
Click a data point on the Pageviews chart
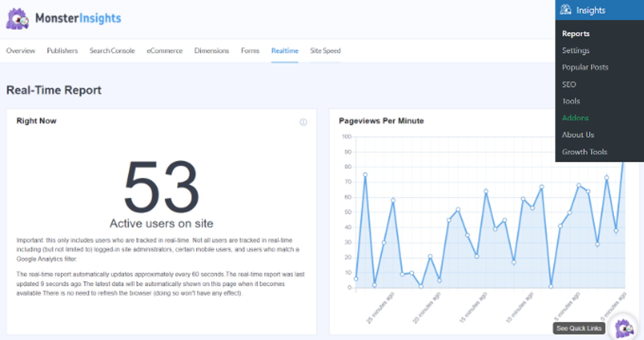pos(365,174)
